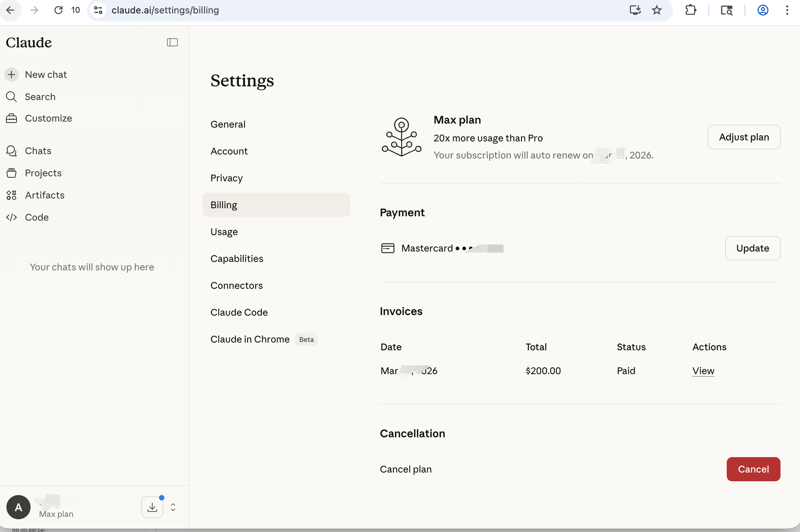
Task: Open Customize toolbox icon
Action: click(x=11, y=119)
